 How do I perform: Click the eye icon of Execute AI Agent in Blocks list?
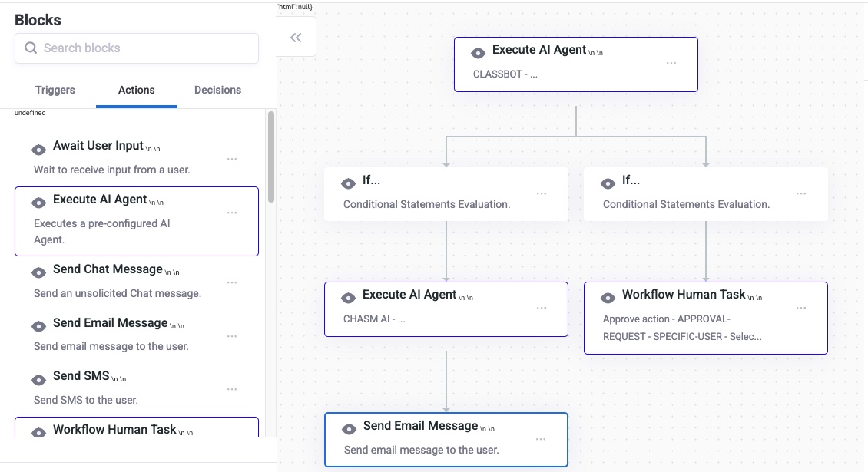(38, 203)
